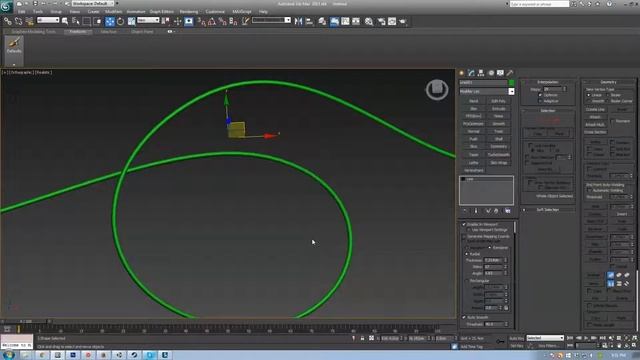
Task: Open the Display panel tab icon
Action: 500,73
